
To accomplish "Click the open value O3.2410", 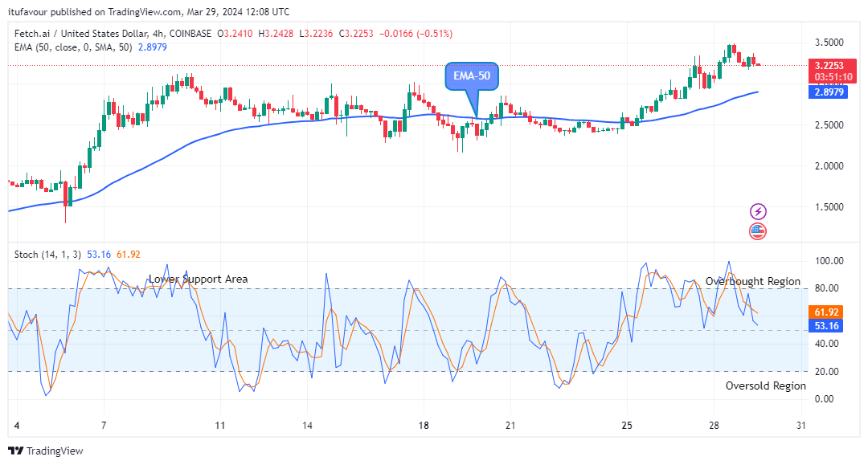I will 235,34.
